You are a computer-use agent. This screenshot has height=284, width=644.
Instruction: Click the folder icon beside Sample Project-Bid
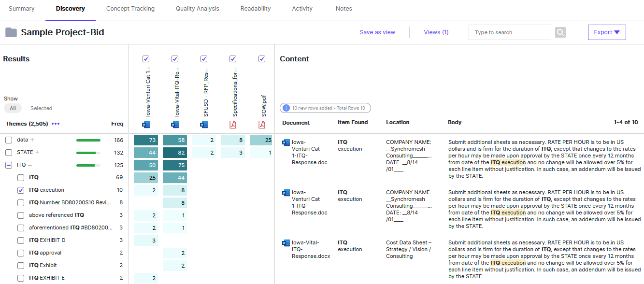pos(11,32)
